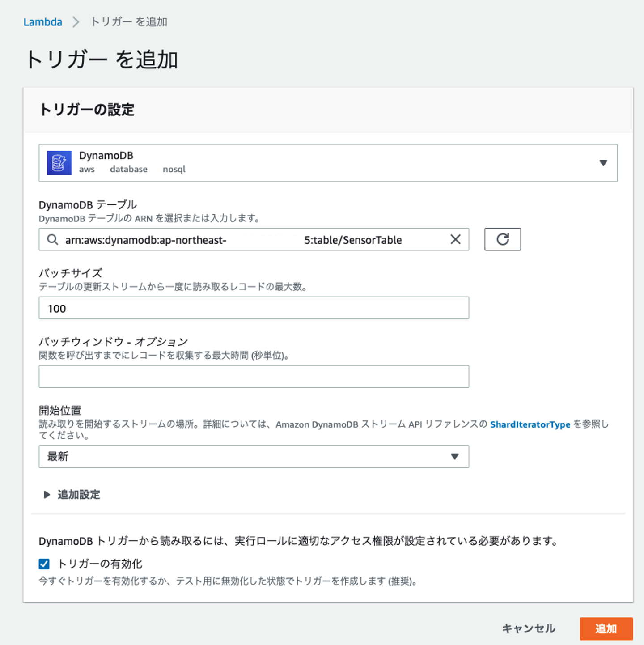644x645 pixels.
Task: Click the aws tag under DynamoDB
Action: click(x=87, y=169)
